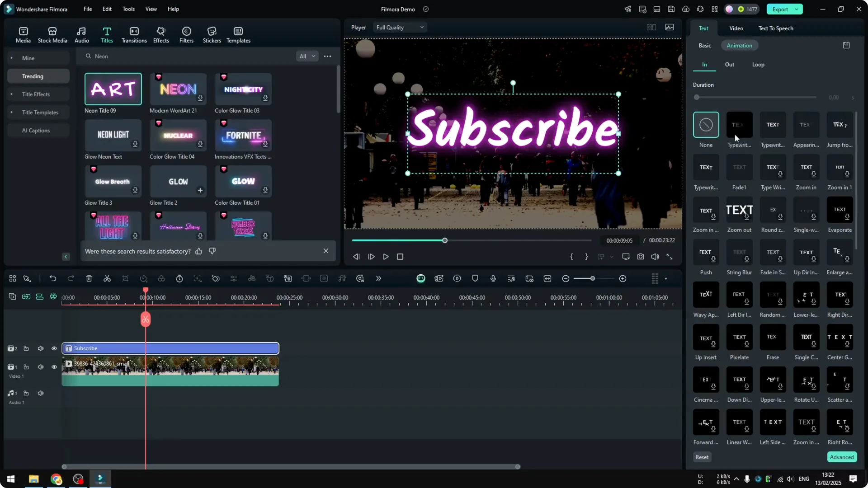Hide the Video 1 track
The width and height of the screenshot is (868, 488).
tap(54, 367)
